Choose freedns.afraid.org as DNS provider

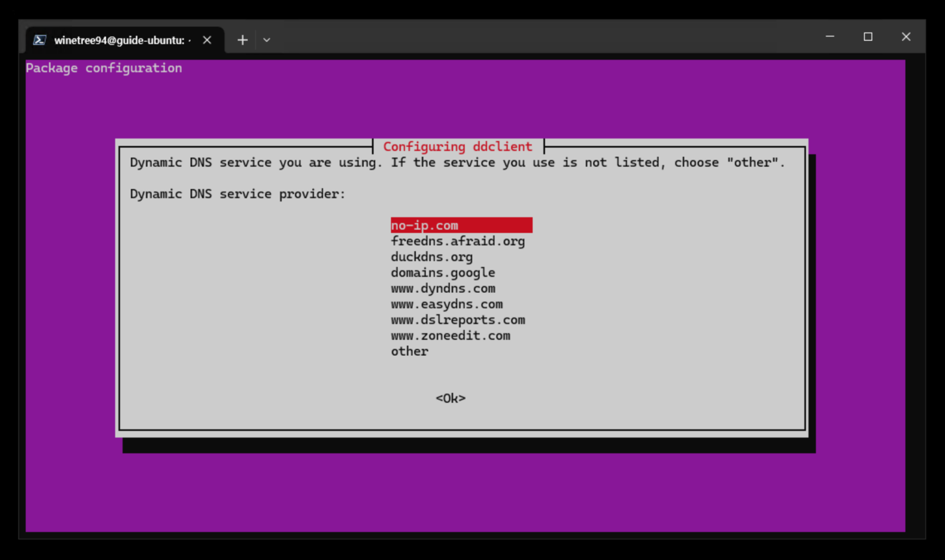click(458, 241)
